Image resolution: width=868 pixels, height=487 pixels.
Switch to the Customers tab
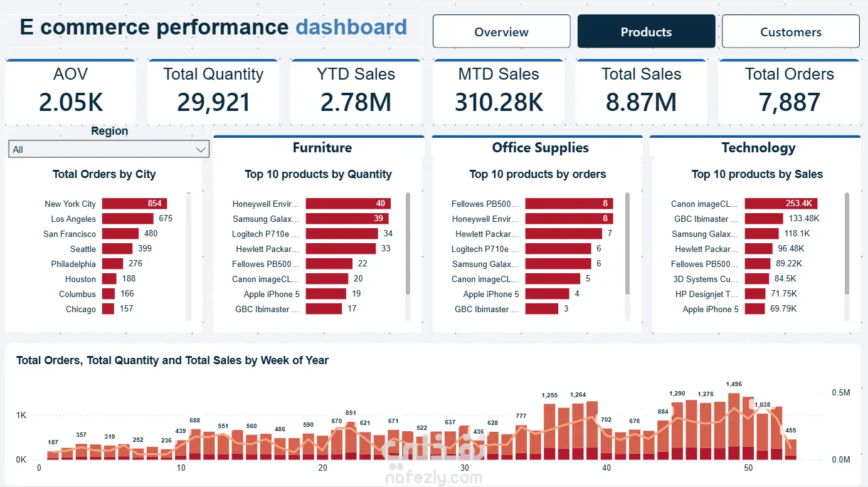790,31
